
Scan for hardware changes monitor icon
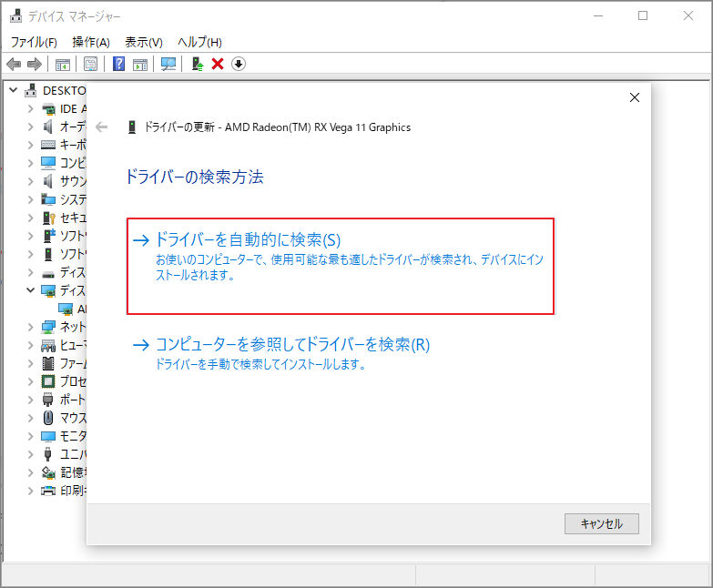tap(168, 64)
